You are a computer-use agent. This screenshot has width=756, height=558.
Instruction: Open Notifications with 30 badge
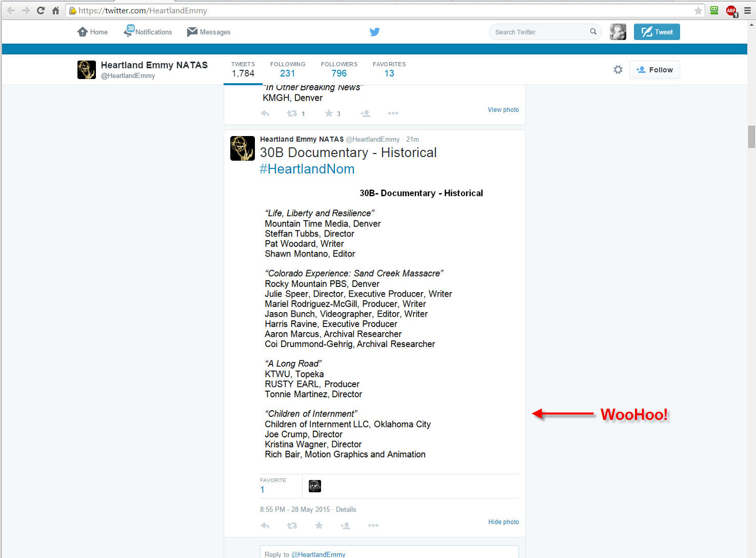click(148, 32)
